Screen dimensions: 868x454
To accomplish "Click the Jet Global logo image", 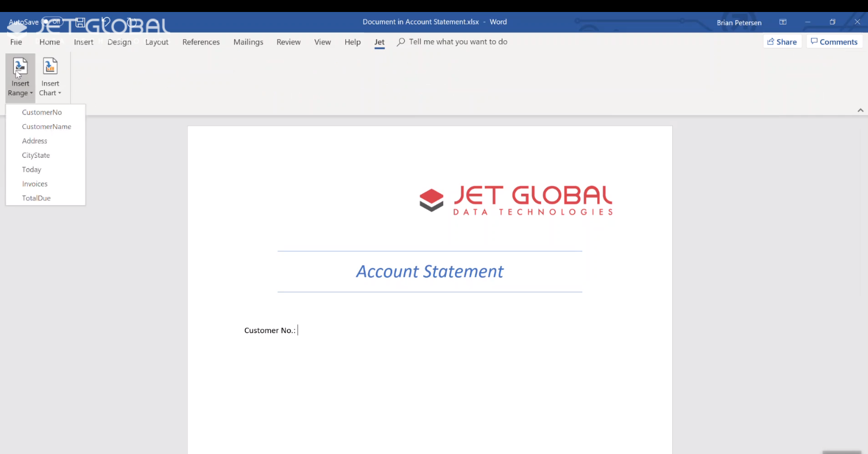I will click(516, 200).
